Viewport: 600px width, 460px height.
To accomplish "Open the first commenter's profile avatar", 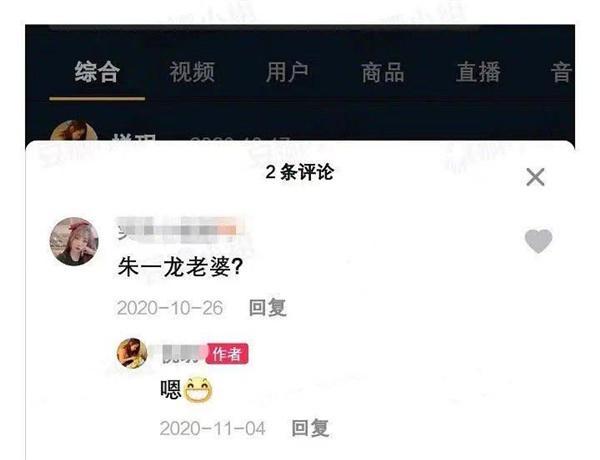I will 74,241.
